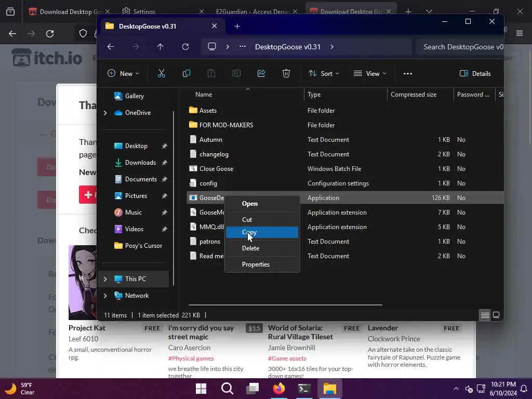
Task: Click the Project Kat cover thumbnail
Action: (x=83, y=282)
